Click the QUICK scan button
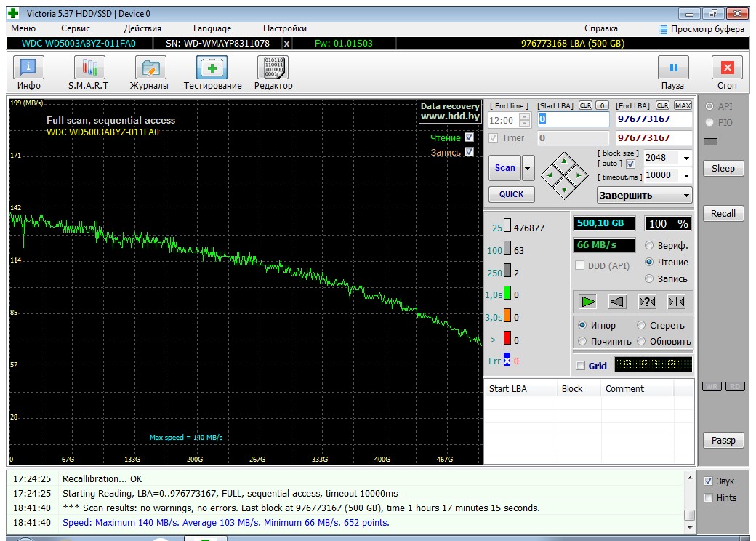This screenshot has width=756, height=541. coord(512,194)
